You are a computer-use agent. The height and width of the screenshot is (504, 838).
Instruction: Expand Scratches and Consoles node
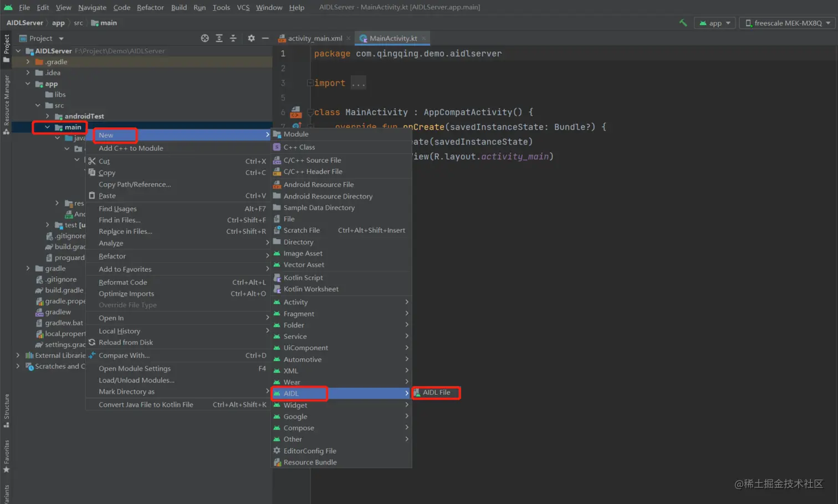[18, 366]
